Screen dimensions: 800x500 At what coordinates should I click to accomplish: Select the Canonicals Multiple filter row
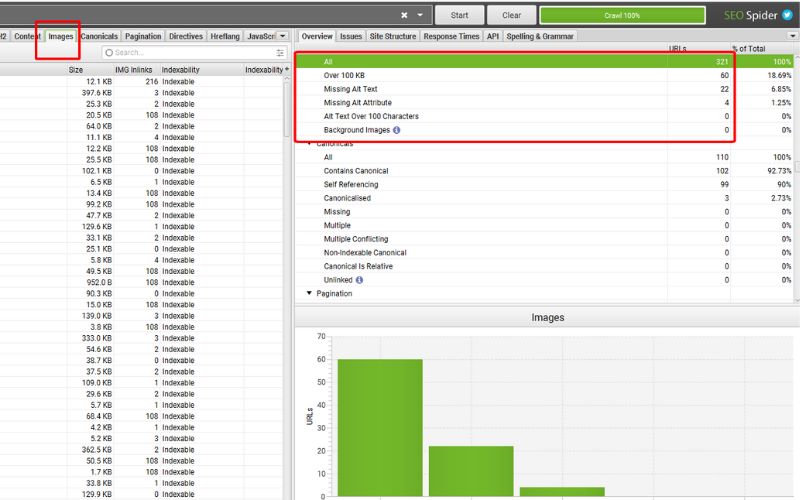pyautogui.click(x=544, y=226)
